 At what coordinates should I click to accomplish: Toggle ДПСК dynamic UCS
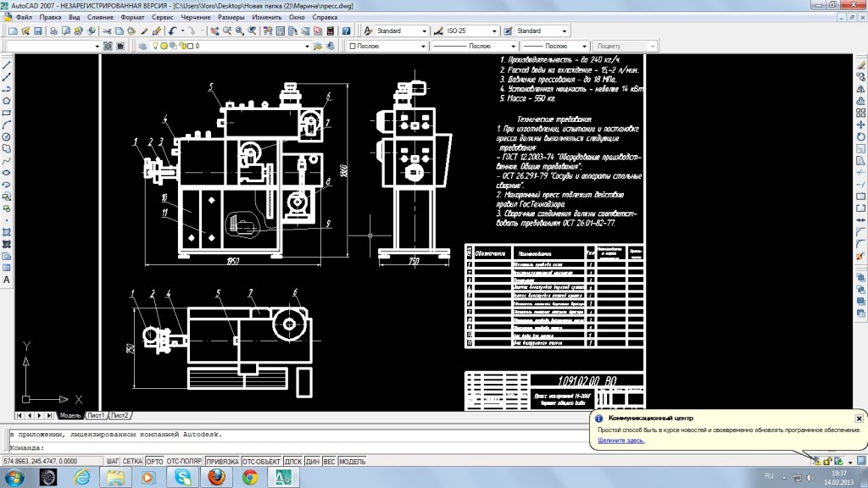[x=292, y=462]
